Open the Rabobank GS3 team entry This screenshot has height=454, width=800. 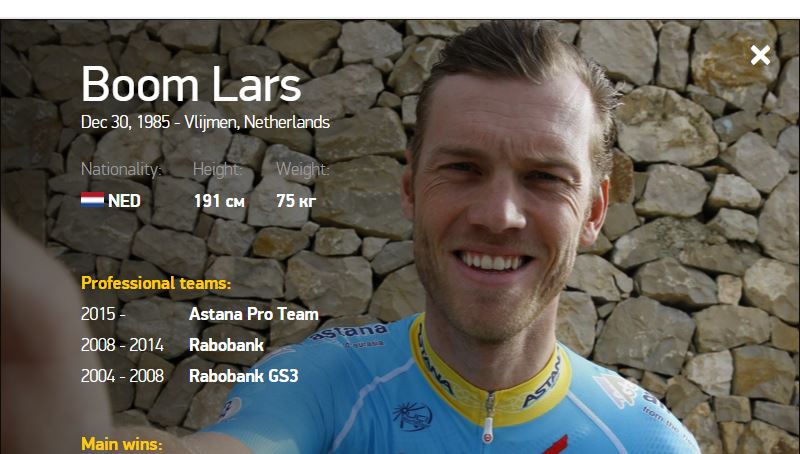pos(244,376)
